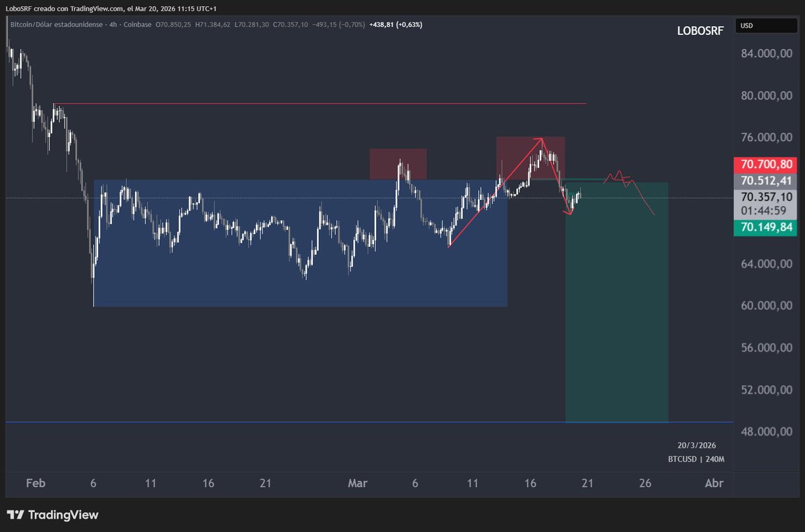805x532 pixels.
Task: Click the 56.000,00 price axis label
Action: tap(767, 348)
